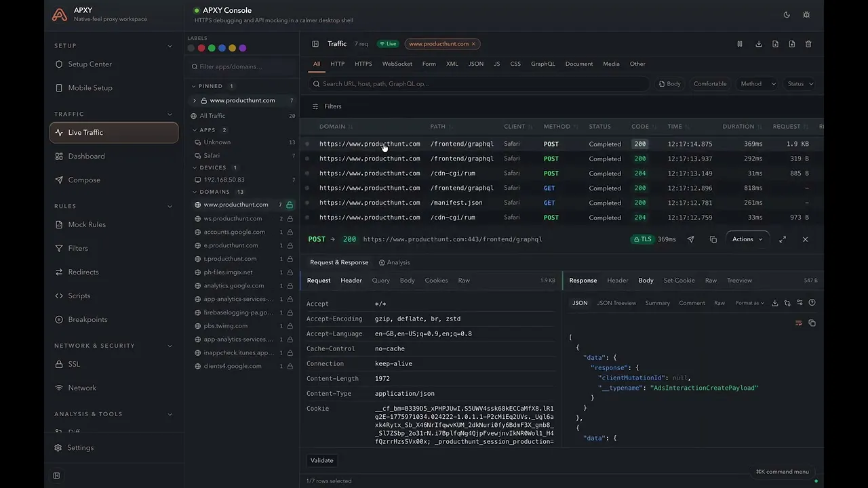Click the help question mark in response toolbar
868x488 pixels.
tap(812, 303)
